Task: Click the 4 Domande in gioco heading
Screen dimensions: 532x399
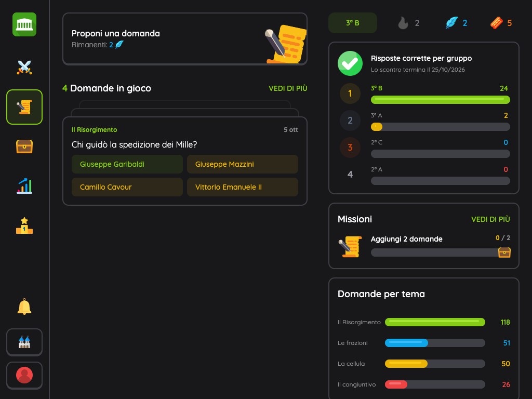Action: coord(107,88)
